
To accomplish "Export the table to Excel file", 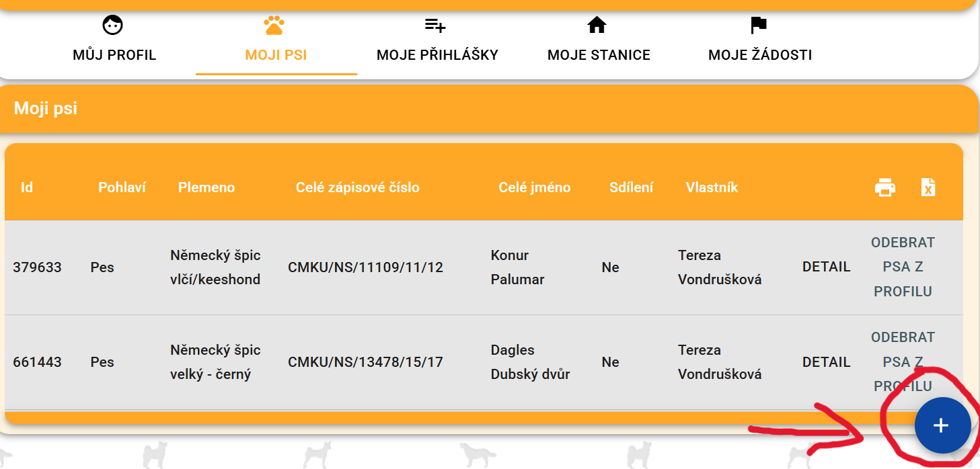I will pos(928,187).
